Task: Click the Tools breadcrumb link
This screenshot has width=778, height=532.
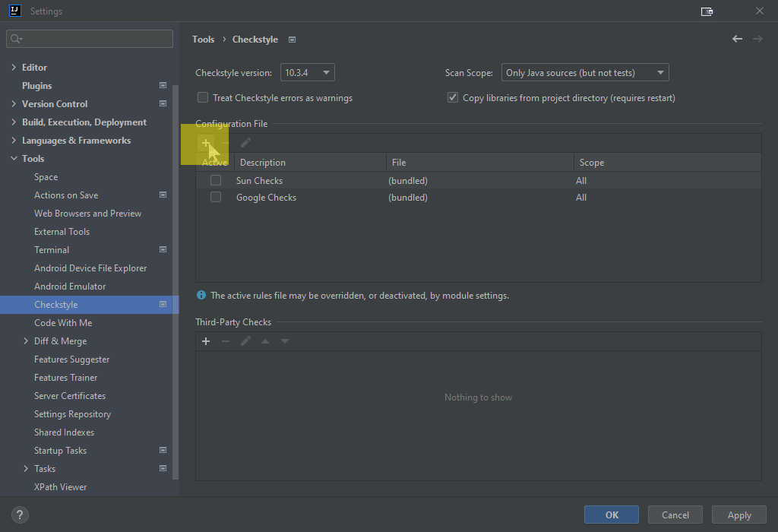Action: 204,40
